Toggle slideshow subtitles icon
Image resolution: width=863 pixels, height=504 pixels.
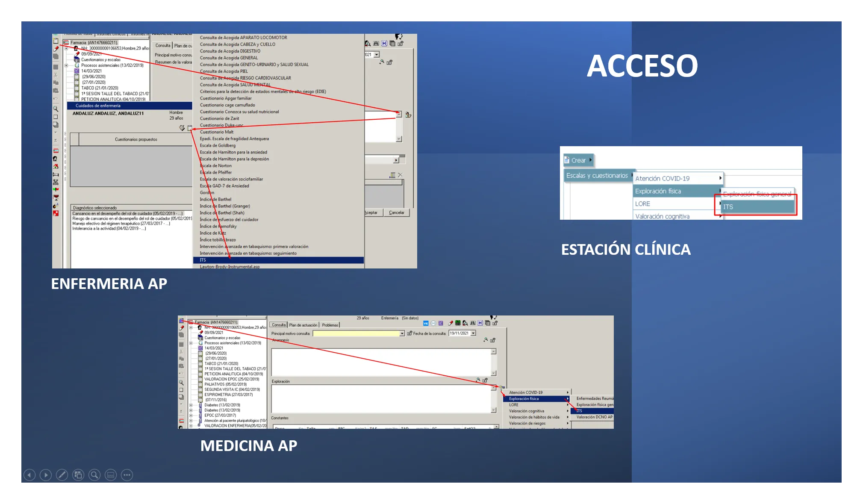[x=111, y=475]
